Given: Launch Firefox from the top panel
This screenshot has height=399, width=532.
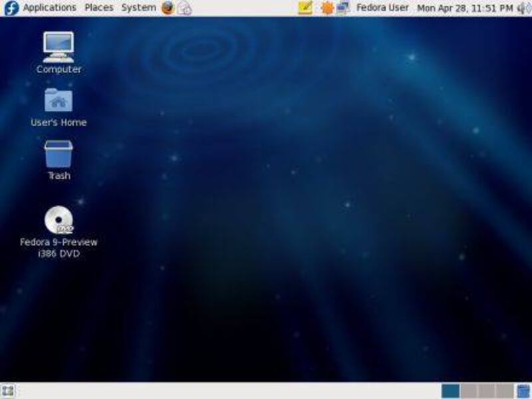Looking at the screenshot, I should coord(168,8).
